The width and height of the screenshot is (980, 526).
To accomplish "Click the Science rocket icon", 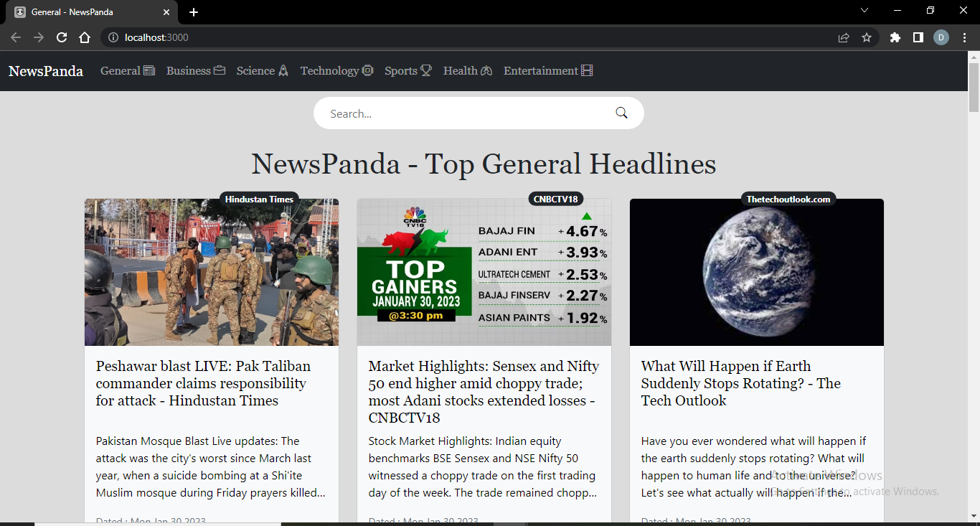I will (282, 70).
